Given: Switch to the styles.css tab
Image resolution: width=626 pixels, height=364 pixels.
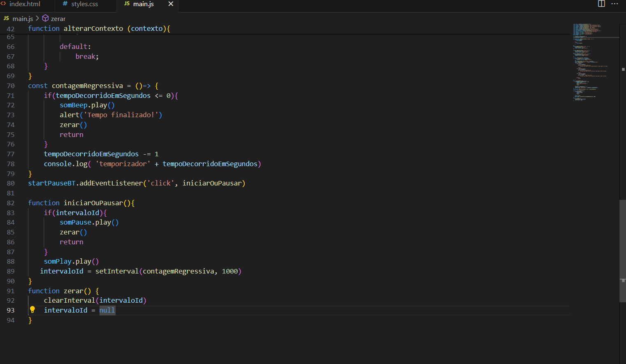Looking at the screenshot, I should [84, 4].
